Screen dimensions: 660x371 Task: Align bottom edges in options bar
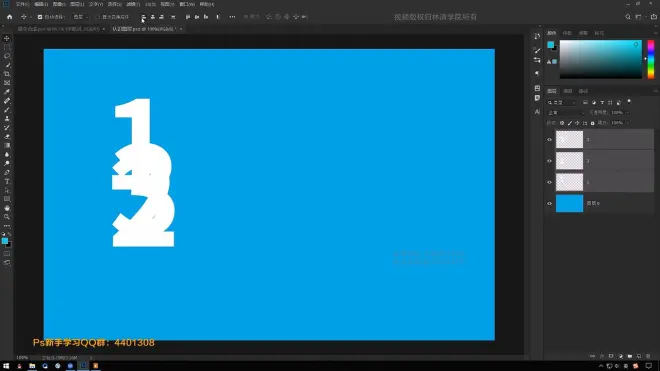tap(206, 17)
